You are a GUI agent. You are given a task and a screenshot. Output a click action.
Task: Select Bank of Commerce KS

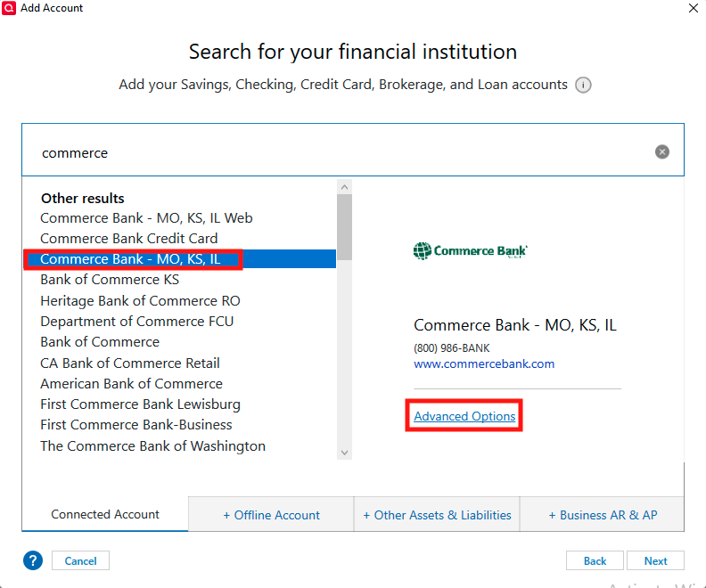click(x=110, y=280)
